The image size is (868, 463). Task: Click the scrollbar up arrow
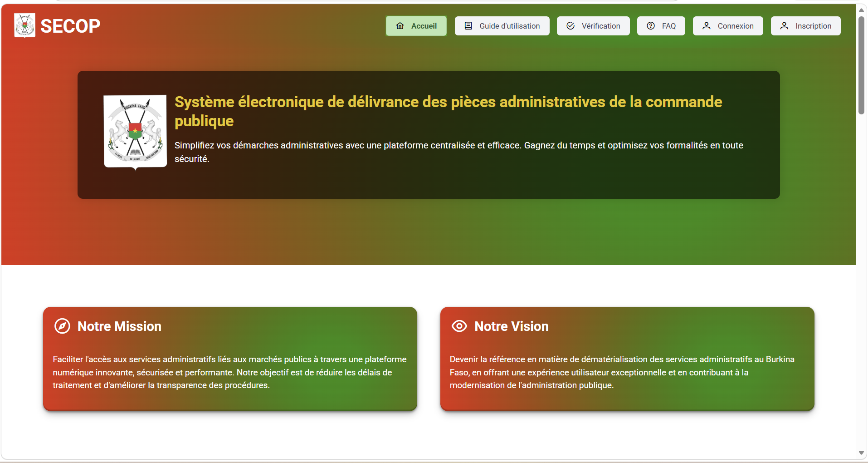coord(861,10)
